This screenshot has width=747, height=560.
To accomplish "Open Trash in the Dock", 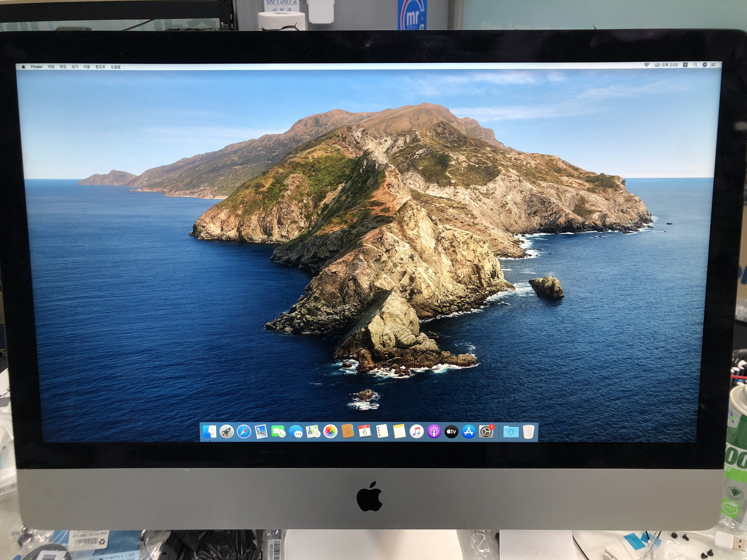I will (x=529, y=432).
